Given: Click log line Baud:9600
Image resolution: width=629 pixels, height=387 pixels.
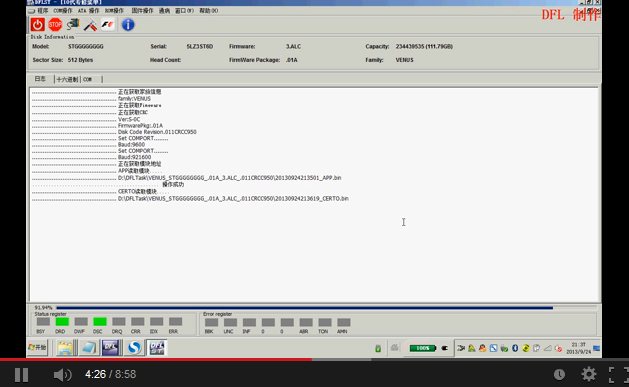Looking at the screenshot, I should pyautogui.click(x=131, y=144).
